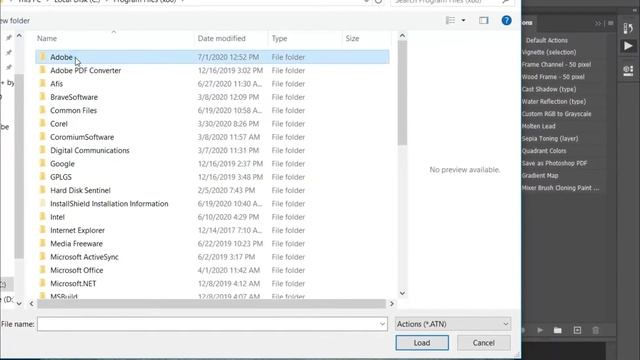Select the Mixer Brush Cloning Paint action
The width and height of the screenshot is (640, 360).
(560, 188)
